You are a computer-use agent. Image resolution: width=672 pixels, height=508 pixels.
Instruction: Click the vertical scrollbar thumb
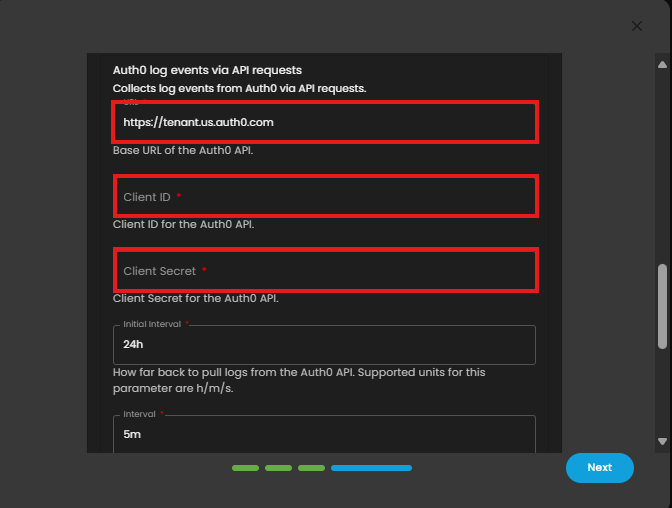tap(662, 306)
